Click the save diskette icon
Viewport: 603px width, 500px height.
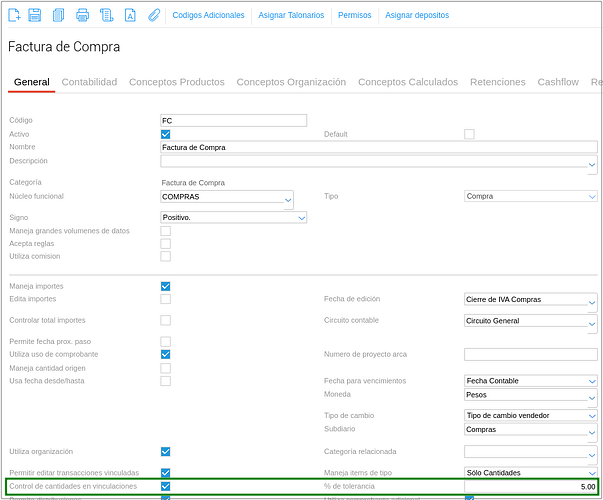coord(35,15)
